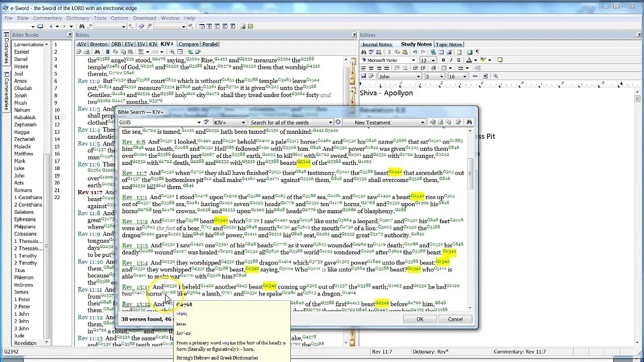Viewport: 644px width, 362px height.
Task: Cut selected text in Study Notes editor
Action: (390, 52)
